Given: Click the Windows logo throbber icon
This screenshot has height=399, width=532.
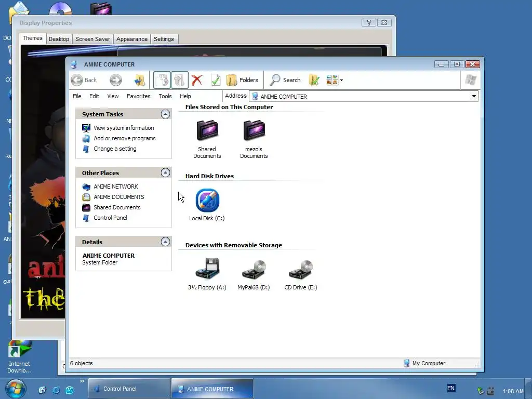Looking at the screenshot, I should pyautogui.click(x=471, y=80).
